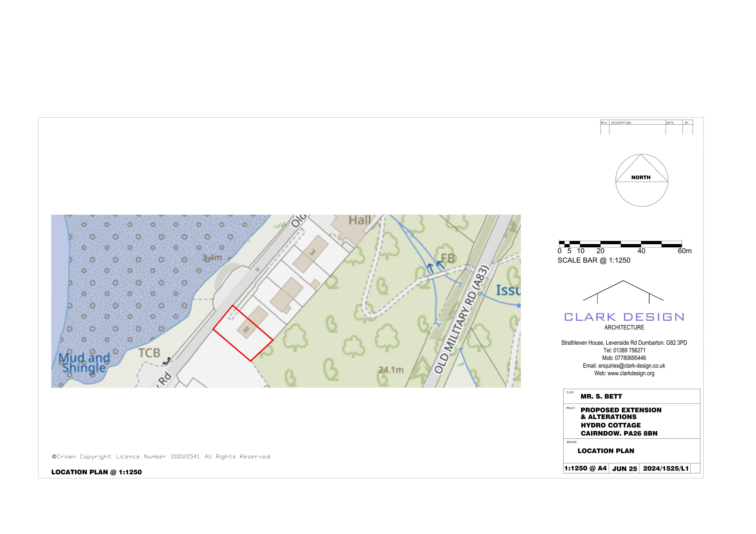Click drawing number '2024/1525/L1'
The width and height of the screenshot is (756, 534).
tap(666, 469)
